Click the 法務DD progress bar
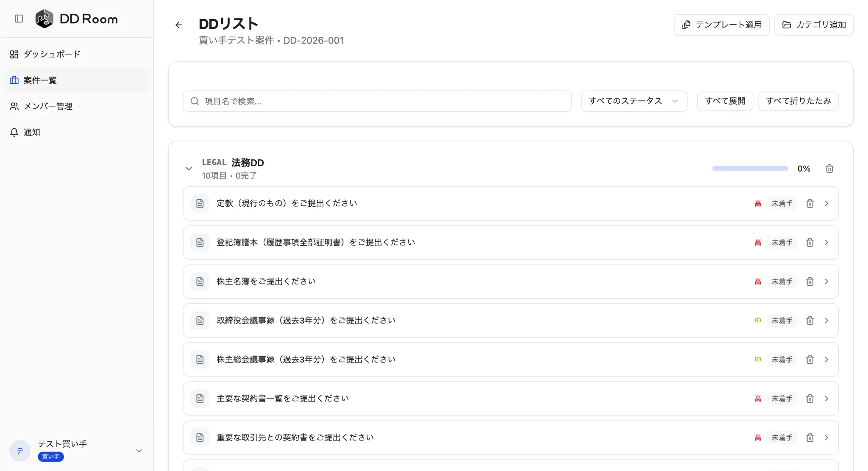The image size is (868, 471). (x=750, y=169)
